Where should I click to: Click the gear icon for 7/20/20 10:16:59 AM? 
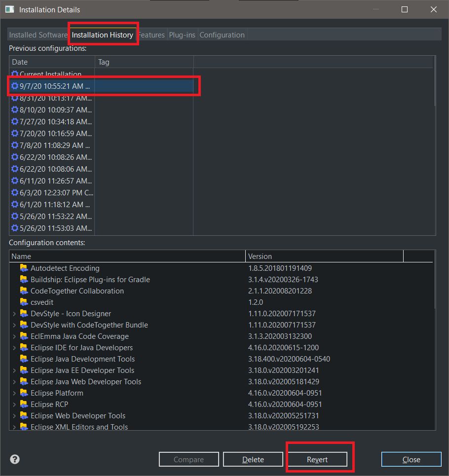point(15,133)
